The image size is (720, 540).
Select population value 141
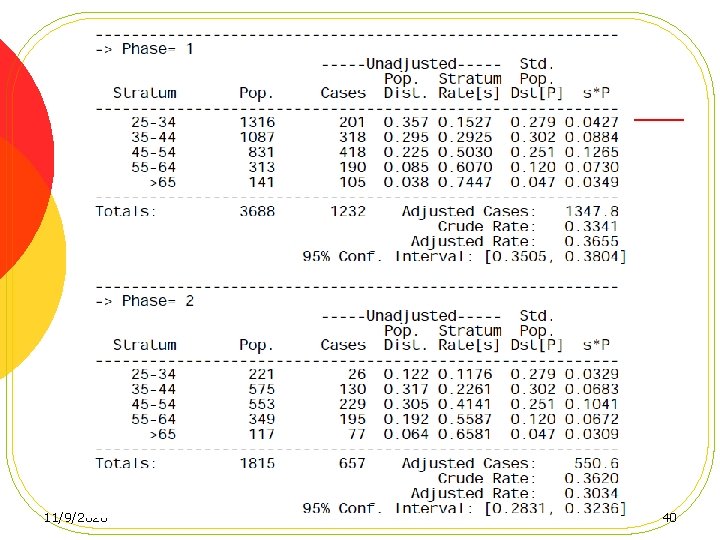tap(262, 182)
